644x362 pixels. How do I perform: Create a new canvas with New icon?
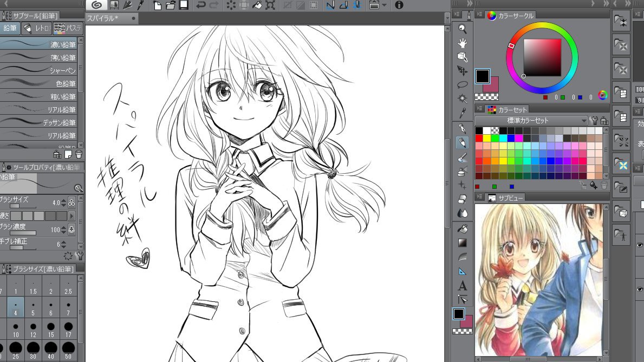[157, 5]
